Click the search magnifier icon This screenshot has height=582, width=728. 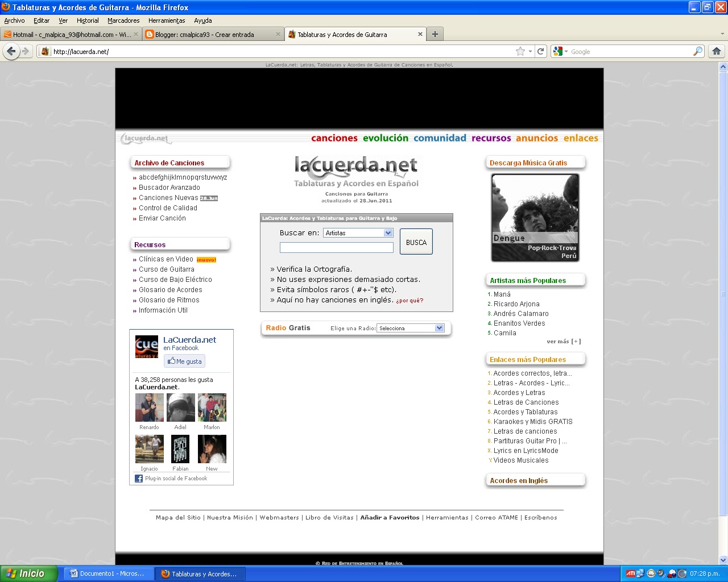point(698,51)
